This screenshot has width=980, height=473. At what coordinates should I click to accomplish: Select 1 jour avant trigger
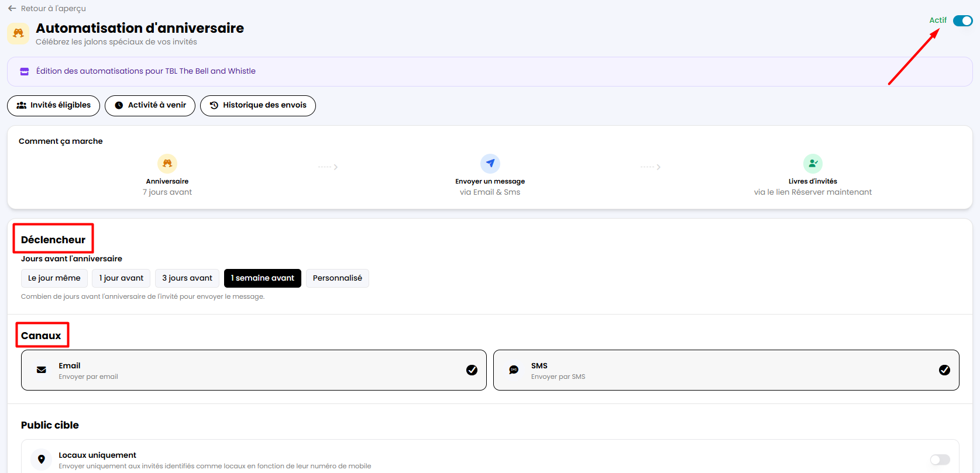click(x=121, y=278)
